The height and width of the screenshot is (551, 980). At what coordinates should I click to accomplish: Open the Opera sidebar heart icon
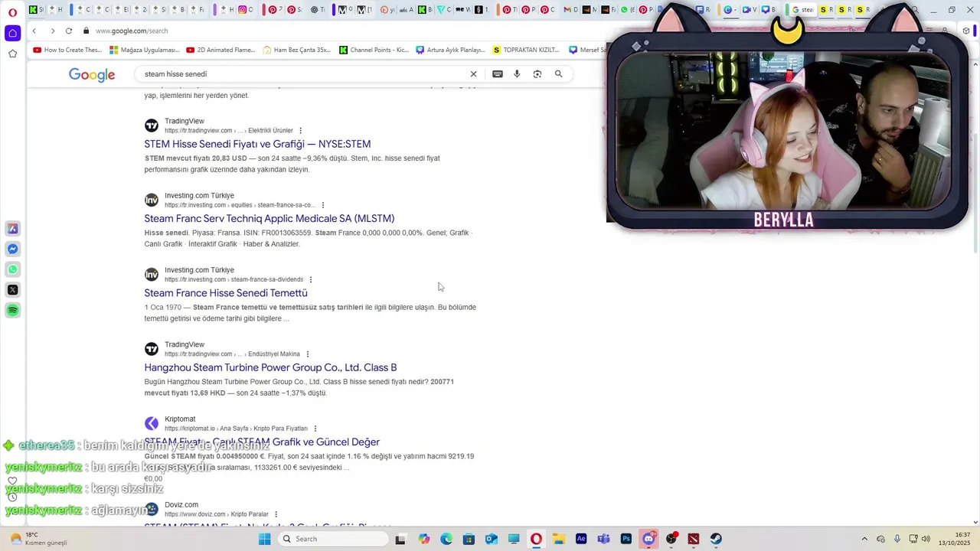click(x=12, y=481)
